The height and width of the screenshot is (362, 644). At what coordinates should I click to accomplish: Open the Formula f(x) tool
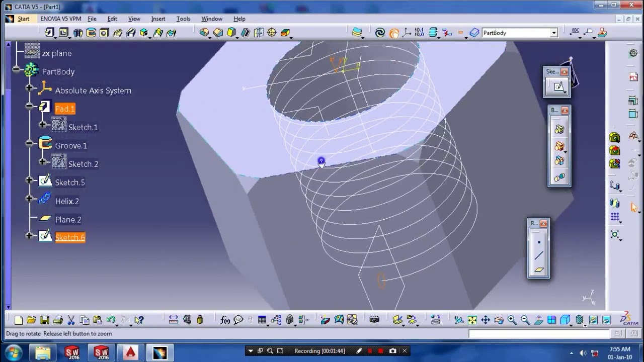[x=225, y=320]
